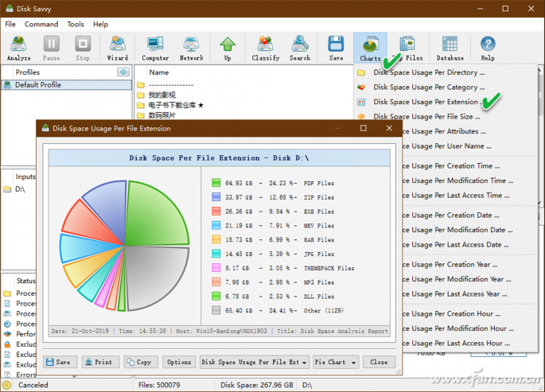545x392 pixels.
Task: Open the Classify tool
Action: click(x=266, y=49)
